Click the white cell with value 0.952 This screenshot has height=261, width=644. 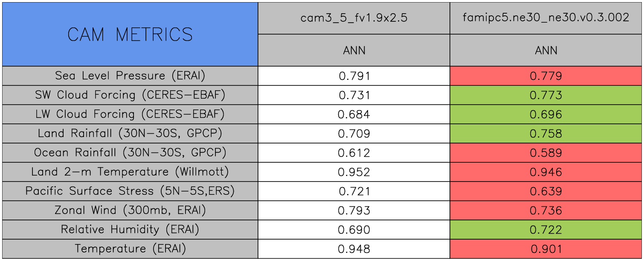(354, 172)
